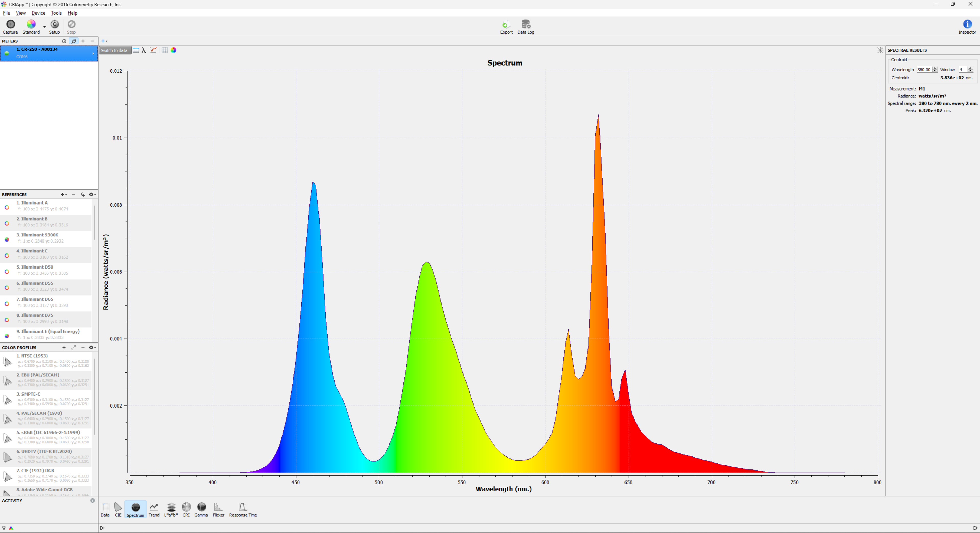Screen dimensions: 980x533
Task: Click the lambda wavelength icon
Action: 144,50
